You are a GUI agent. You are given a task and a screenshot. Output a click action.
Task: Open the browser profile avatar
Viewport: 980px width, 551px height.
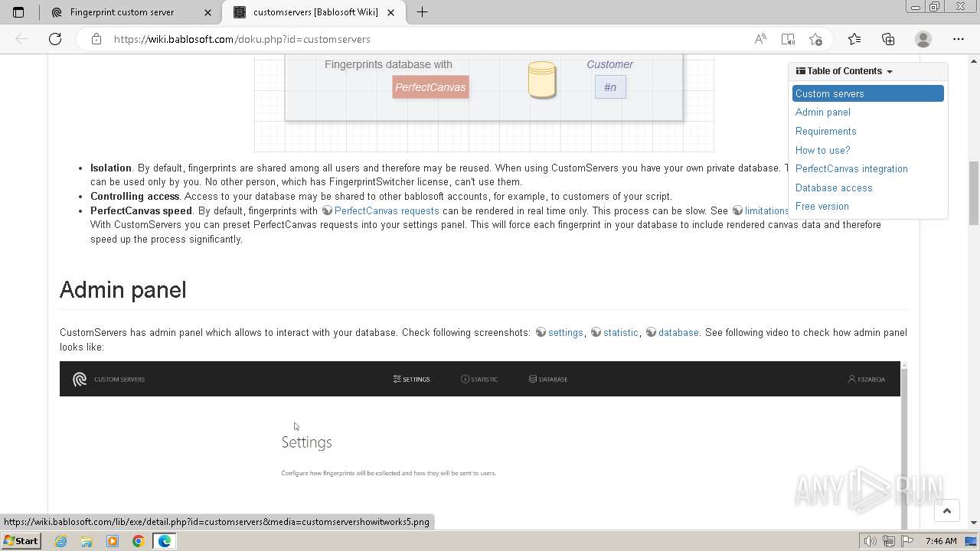923,39
